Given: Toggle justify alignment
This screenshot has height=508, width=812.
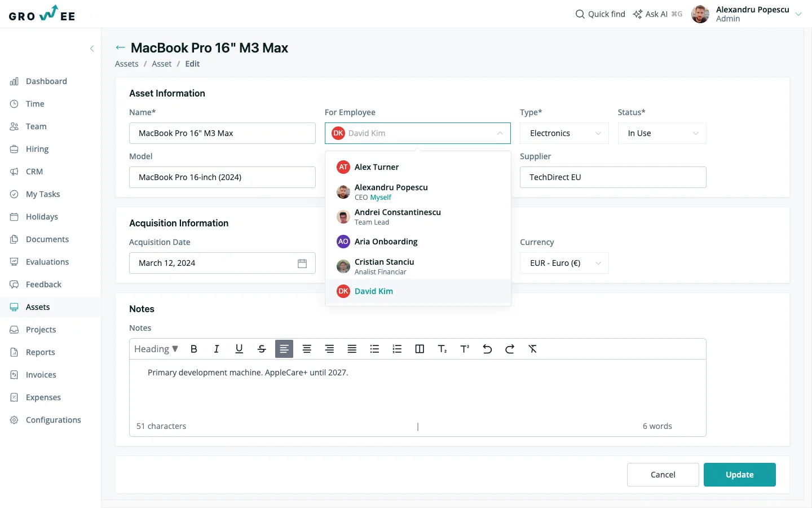Looking at the screenshot, I should [x=352, y=349].
